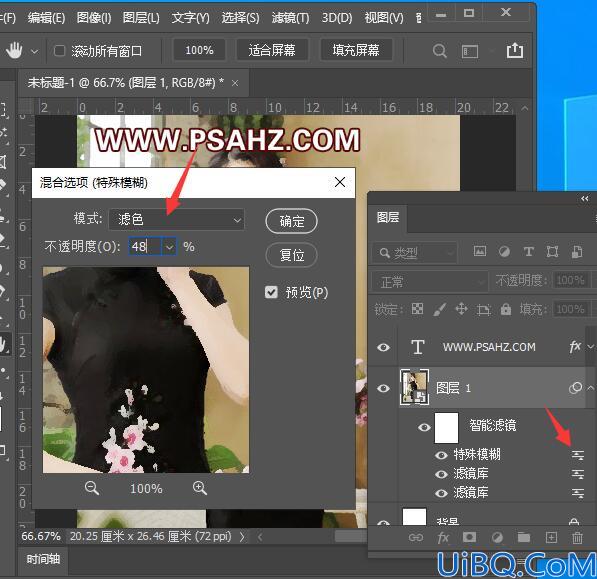Toggle 特殊模糊 filter visibility
This screenshot has width=597, height=579.
click(441, 455)
